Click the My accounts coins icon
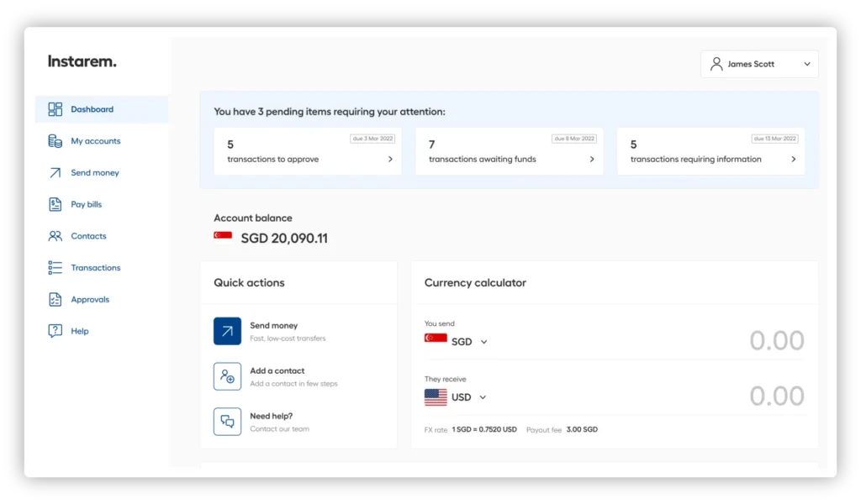The width and height of the screenshot is (861, 504). pos(55,141)
